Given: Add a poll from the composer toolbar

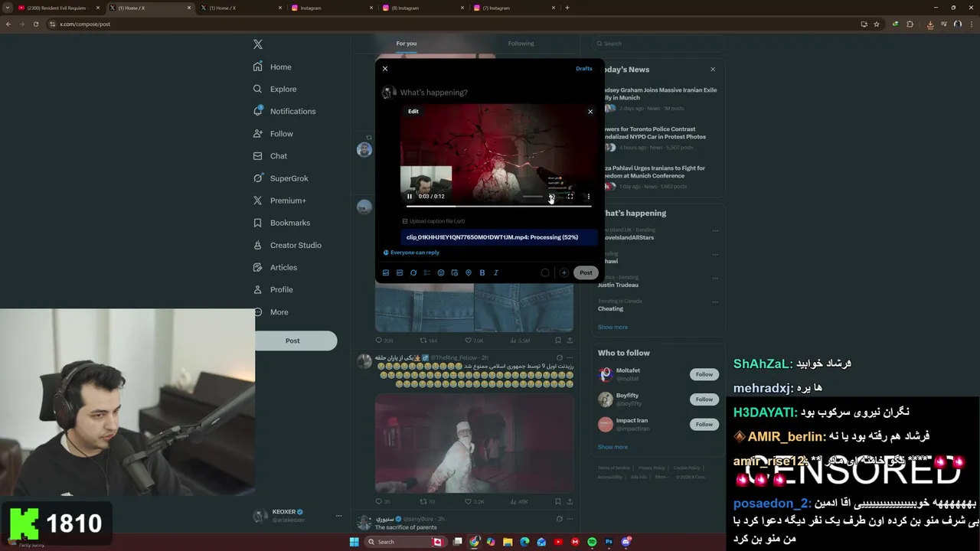Looking at the screenshot, I should [x=427, y=272].
